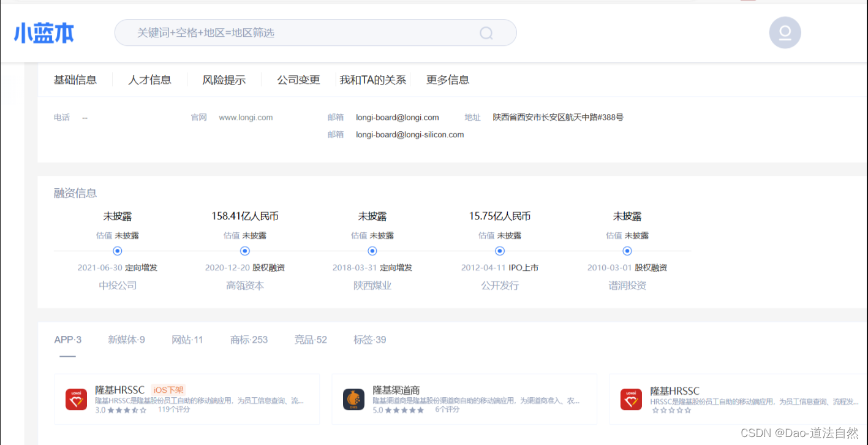The image size is (868, 445).
Task: Click the 融资信息 section heading
Action: coord(75,194)
